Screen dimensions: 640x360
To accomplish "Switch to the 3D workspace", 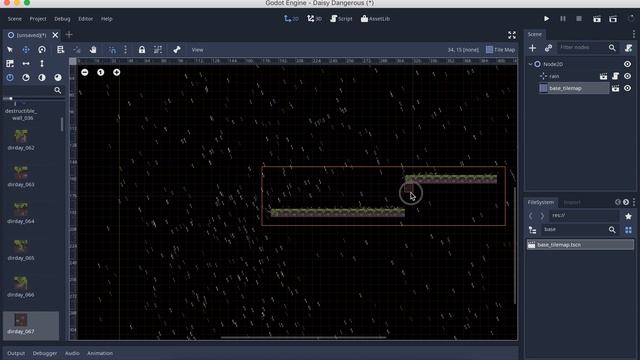I will tap(314, 19).
